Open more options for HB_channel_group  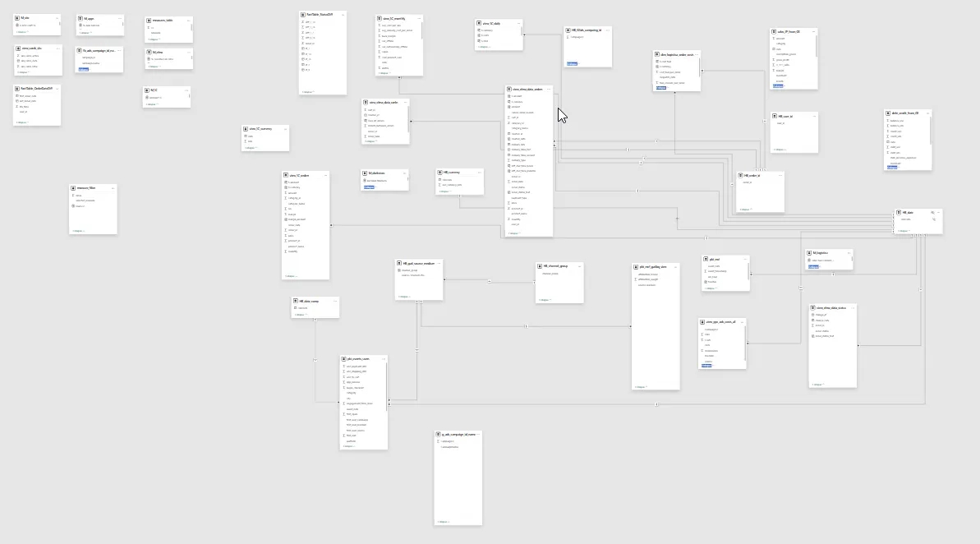coord(579,266)
